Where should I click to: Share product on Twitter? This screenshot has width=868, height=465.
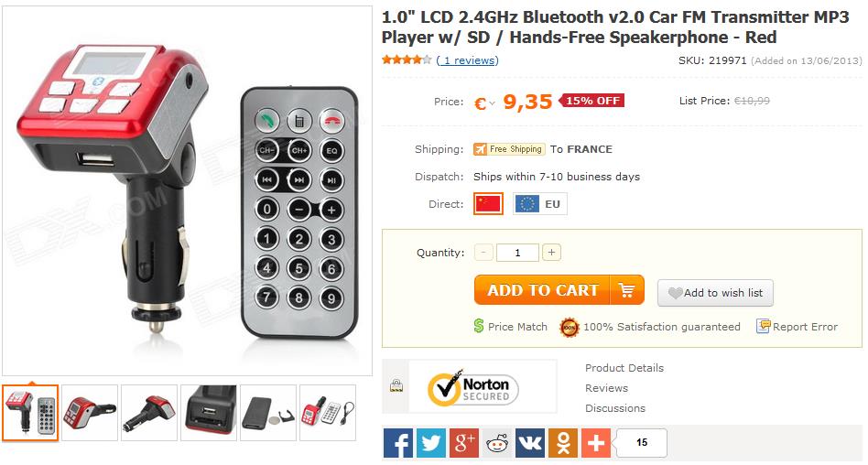click(431, 443)
